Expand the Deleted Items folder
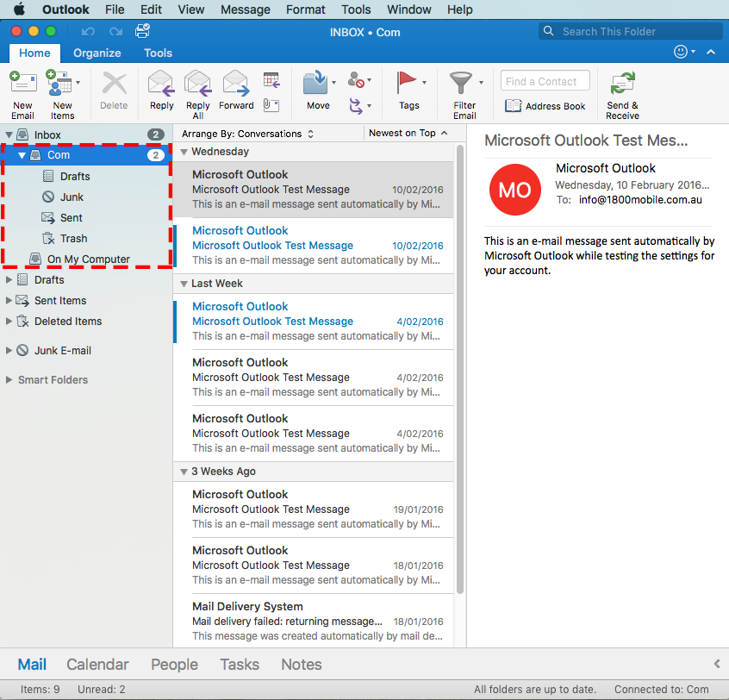Screen dimensions: 729x700 pos(9,321)
